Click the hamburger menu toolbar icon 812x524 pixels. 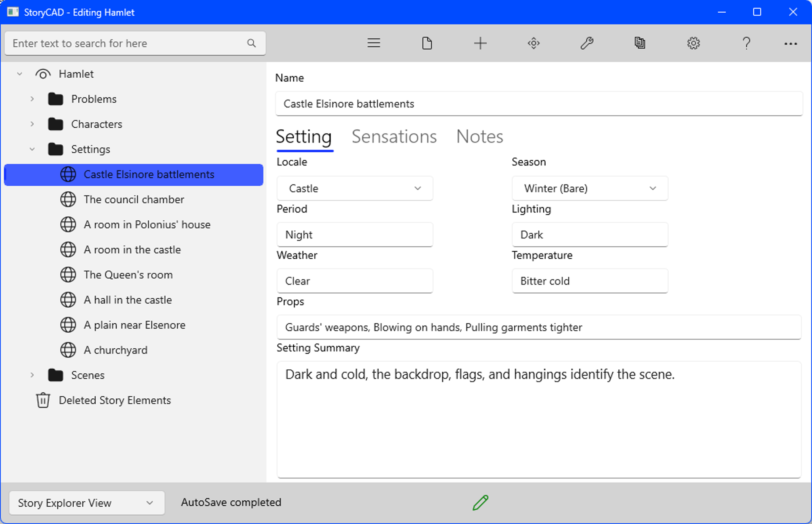coord(373,43)
